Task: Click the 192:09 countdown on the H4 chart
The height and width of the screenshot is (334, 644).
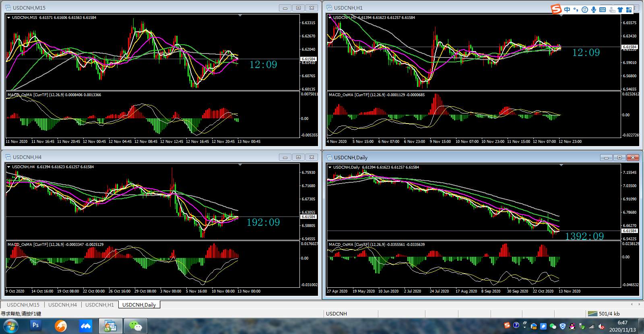Action: (263, 222)
